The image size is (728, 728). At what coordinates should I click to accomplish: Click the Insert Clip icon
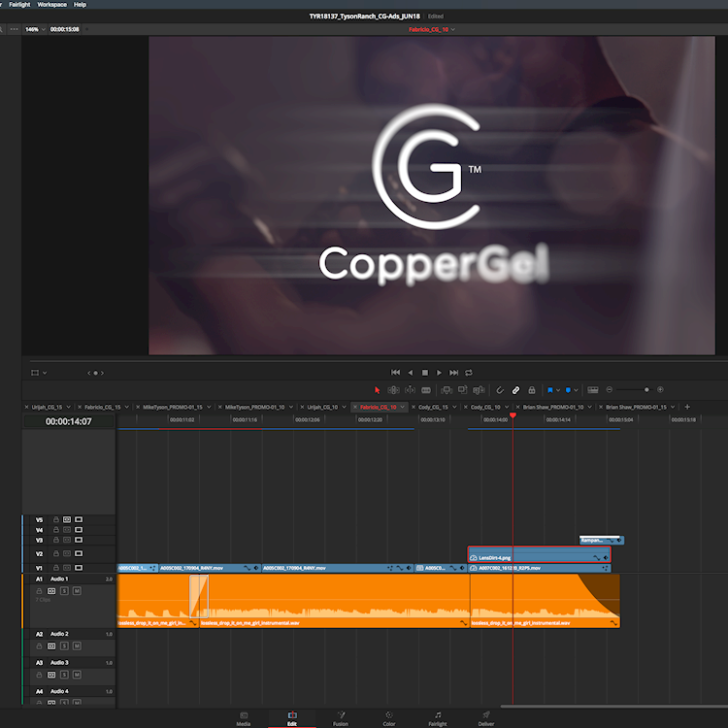coord(447,390)
